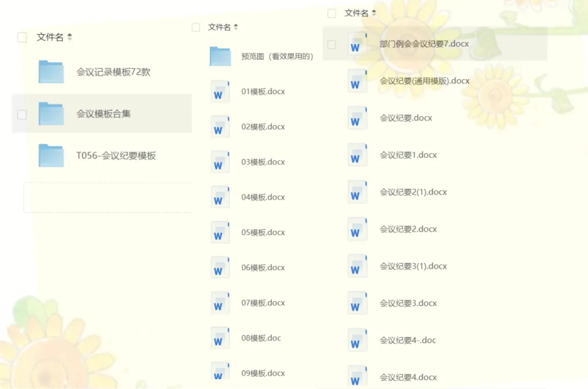Check the box beside 部门例会会议纪要7.docx
This screenshot has width=588, height=389.
point(332,45)
